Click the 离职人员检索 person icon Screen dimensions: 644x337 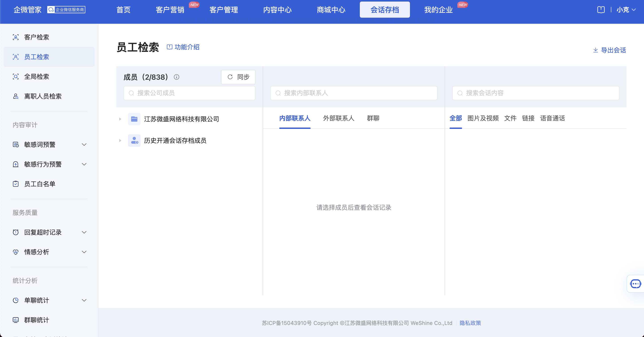[16, 96]
